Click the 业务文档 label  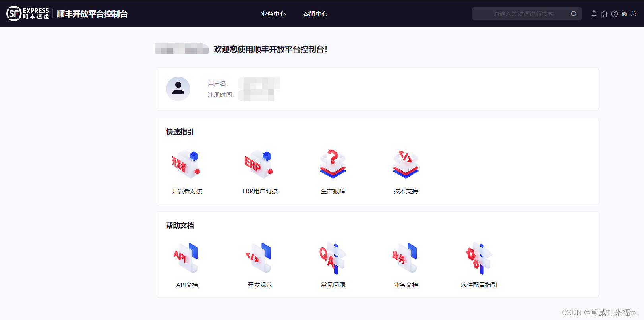(406, 285)
